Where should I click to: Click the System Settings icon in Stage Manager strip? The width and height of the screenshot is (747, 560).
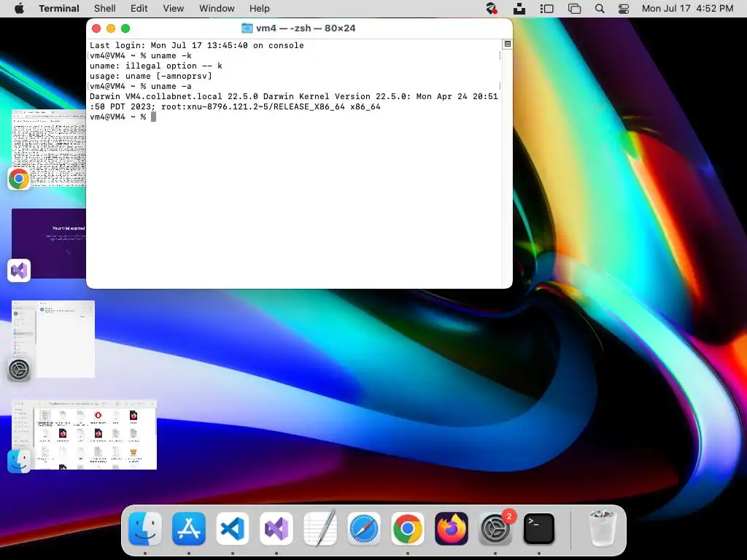(x=19, y=370)
